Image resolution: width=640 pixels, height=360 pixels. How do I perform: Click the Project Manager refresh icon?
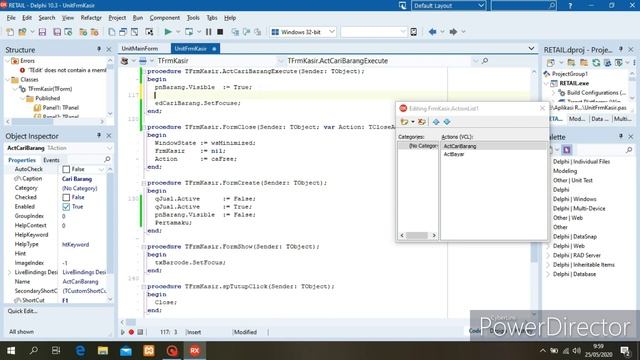point(596,62)
